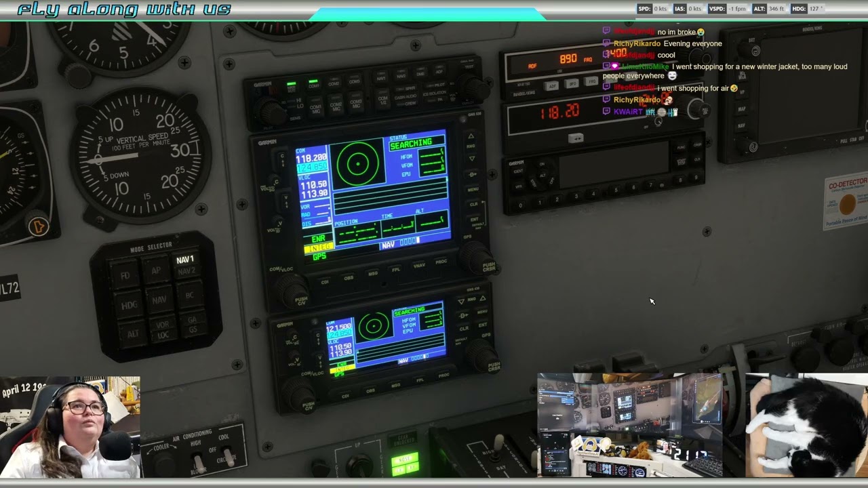Viewport: 868px width, 488px height.
Task: Select COM3 MIC on the audio panel
Action: (356, 102)
